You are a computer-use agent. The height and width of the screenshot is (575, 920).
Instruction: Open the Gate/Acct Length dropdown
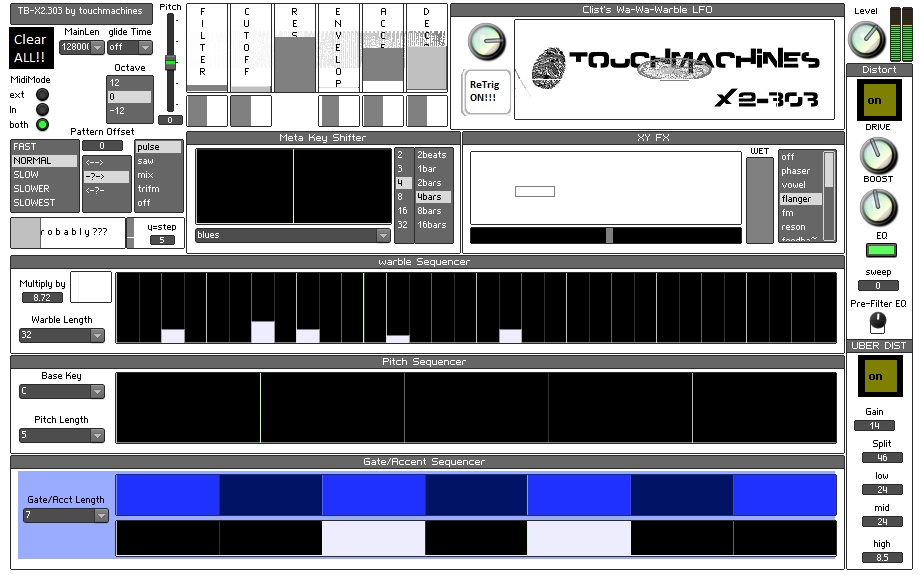(66, 515)
